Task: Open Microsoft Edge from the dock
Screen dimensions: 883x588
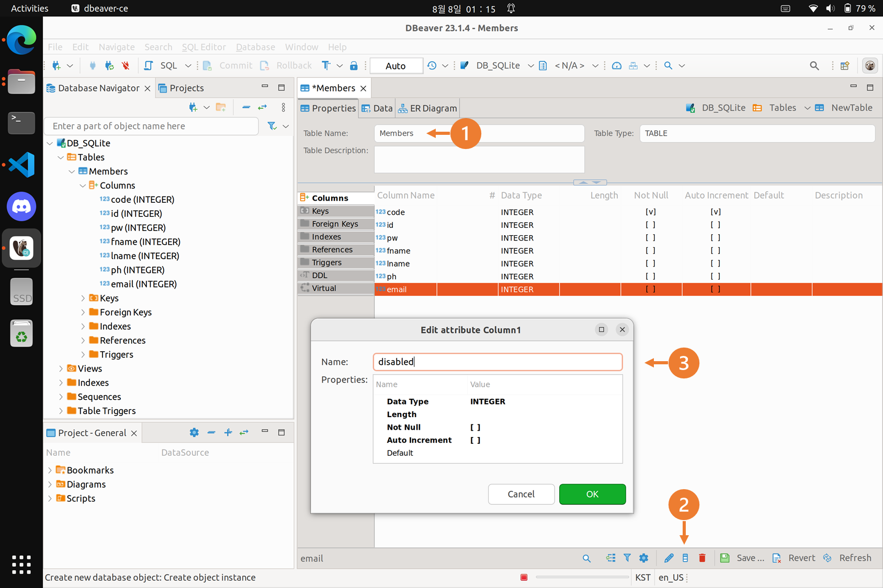Action: coord(21,39)
